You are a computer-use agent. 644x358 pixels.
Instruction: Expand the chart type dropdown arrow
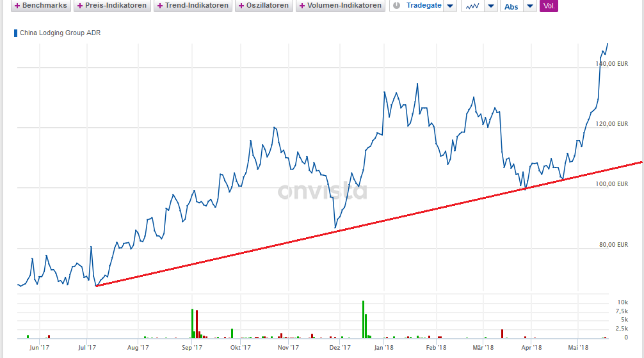click(491, 6)
